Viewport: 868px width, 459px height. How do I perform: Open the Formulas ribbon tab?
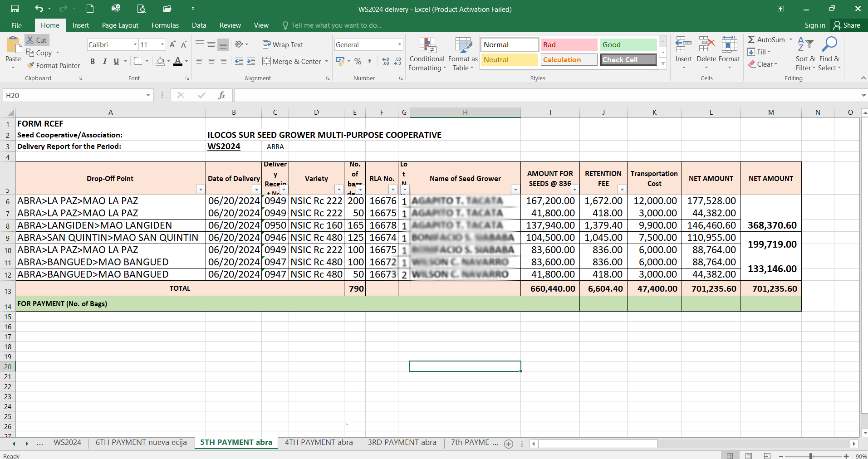tap(165, 25)
